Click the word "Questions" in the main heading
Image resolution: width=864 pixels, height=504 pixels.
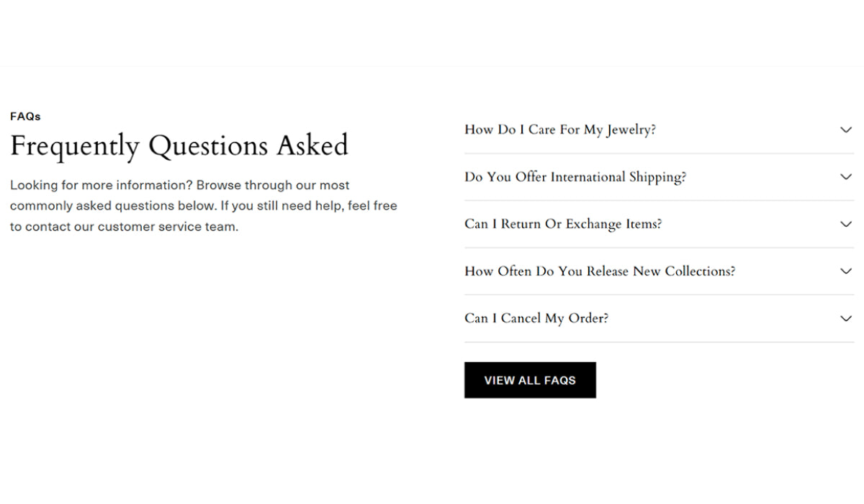pyautogui.click(x=209, y=146)
